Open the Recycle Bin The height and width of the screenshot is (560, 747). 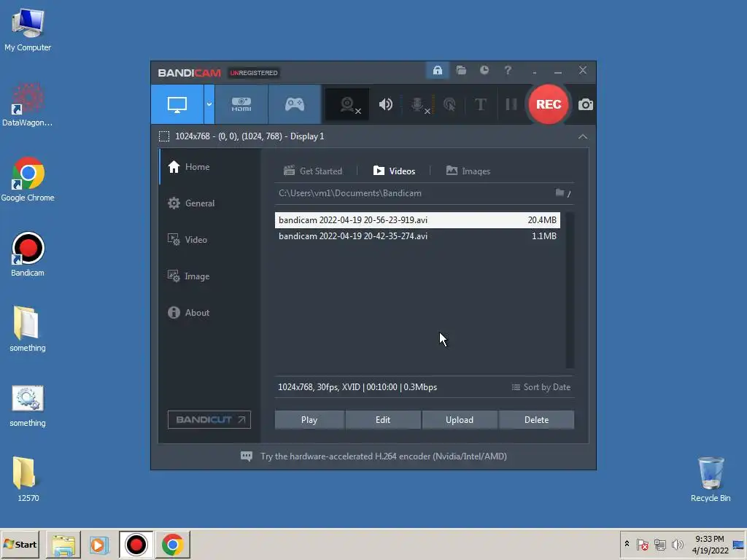(x=711, y=480)
